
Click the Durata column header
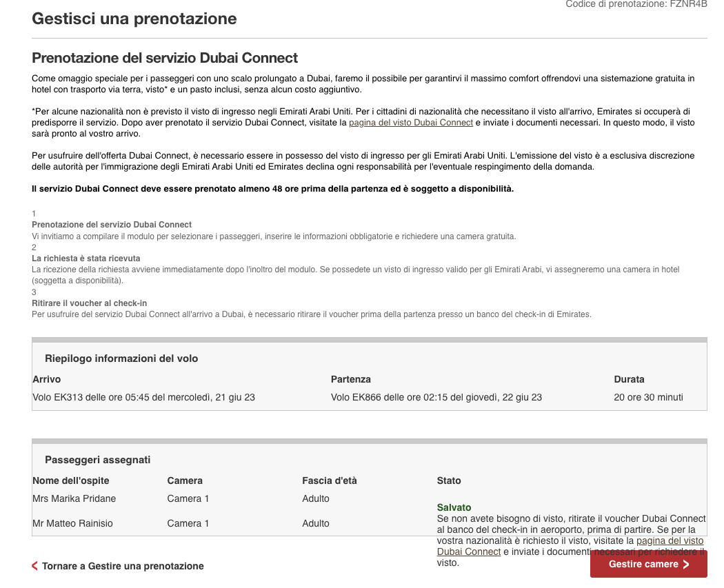coord(629,379)
